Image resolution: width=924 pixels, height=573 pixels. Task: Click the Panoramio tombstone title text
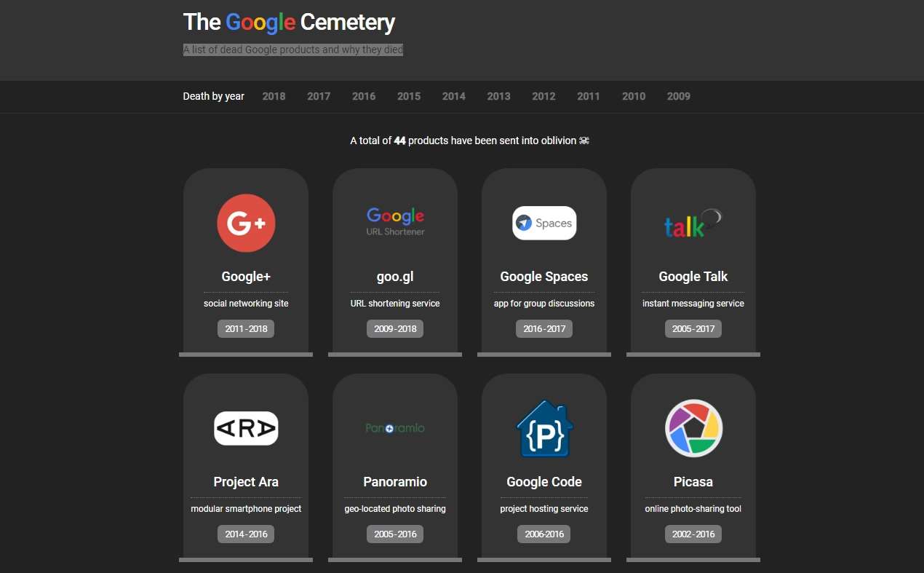point(395,482)
